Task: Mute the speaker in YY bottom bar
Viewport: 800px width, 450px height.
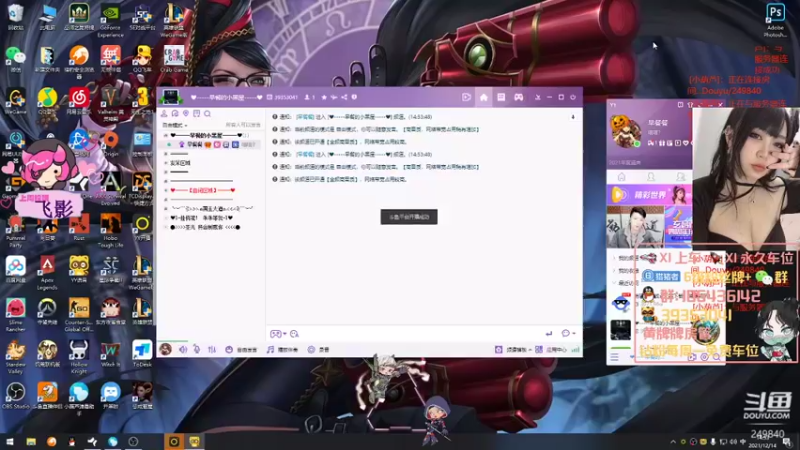Action: point(183,349)
